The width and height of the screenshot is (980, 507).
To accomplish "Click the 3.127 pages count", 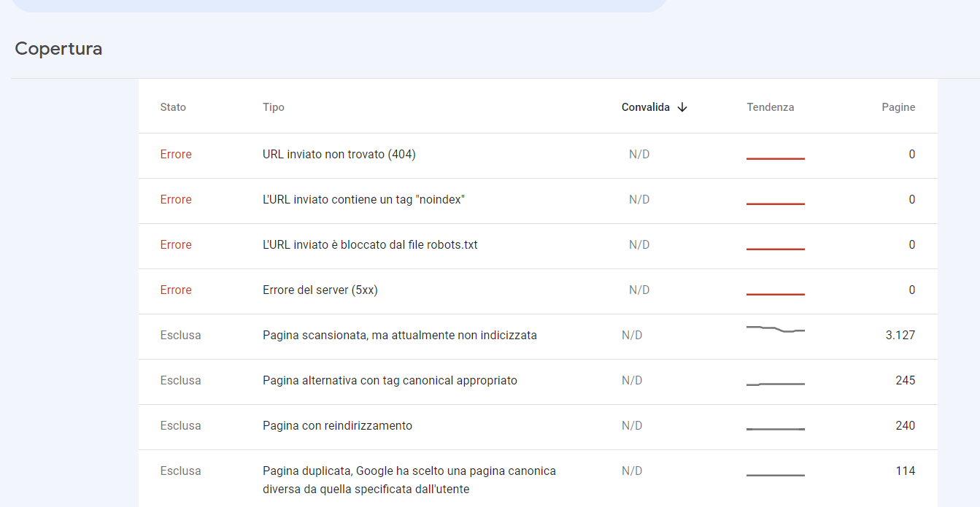I will [900, 336].
